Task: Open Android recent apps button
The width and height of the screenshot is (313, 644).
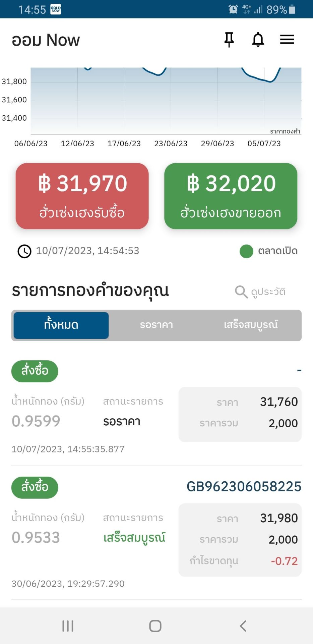Action: pos(68,626)
